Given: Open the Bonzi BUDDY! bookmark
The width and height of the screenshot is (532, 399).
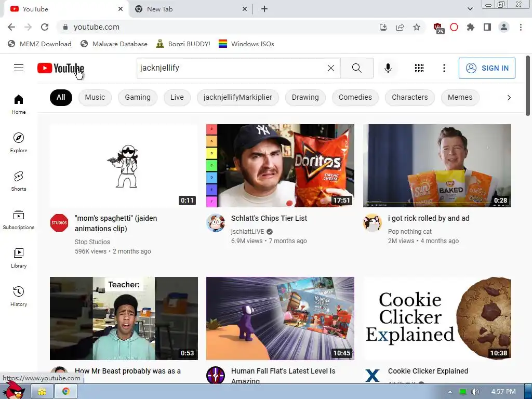Looking at the screenshot, I should click(x=183, y=44).
